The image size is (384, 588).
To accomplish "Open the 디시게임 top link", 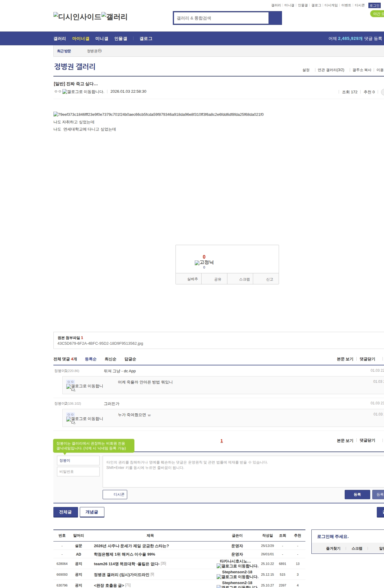I will coord(331,5).
